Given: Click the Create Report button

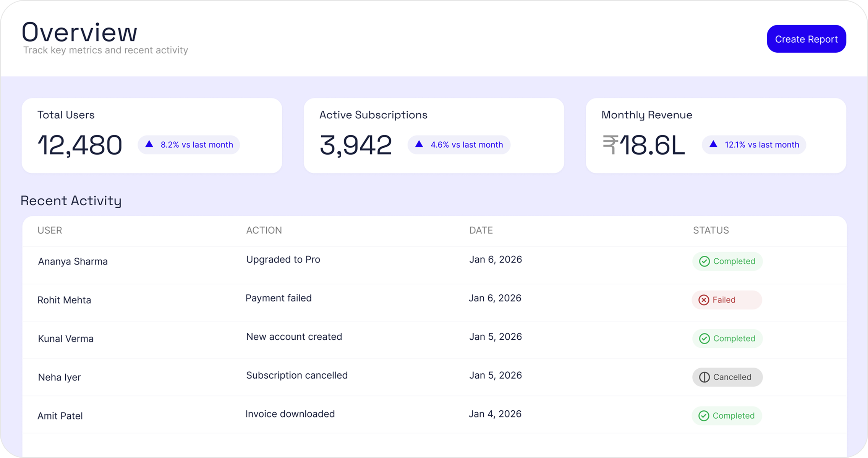Looking at the screenshot, I should 806,39.
